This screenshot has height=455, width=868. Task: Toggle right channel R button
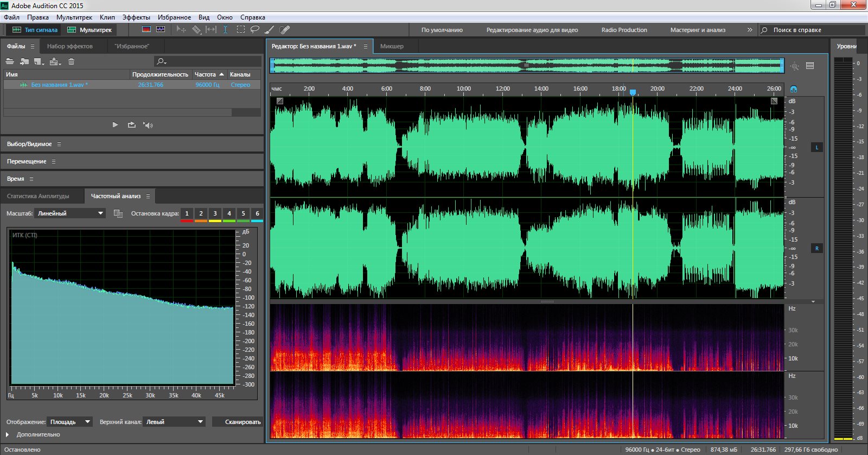[817, 248]
